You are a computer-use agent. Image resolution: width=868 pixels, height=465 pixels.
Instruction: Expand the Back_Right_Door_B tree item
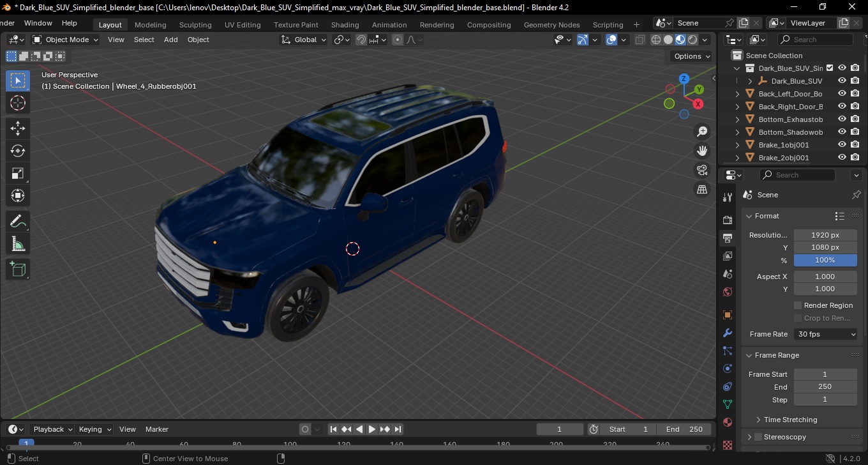click(x=738, y=107)
